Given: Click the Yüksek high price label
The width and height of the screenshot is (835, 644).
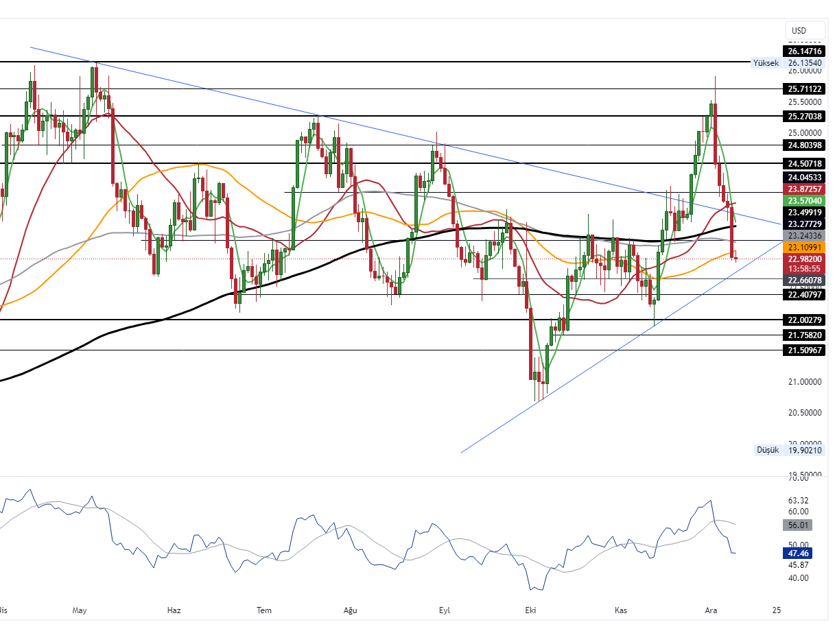Looking at the screenshot, I should click(766, 62).
